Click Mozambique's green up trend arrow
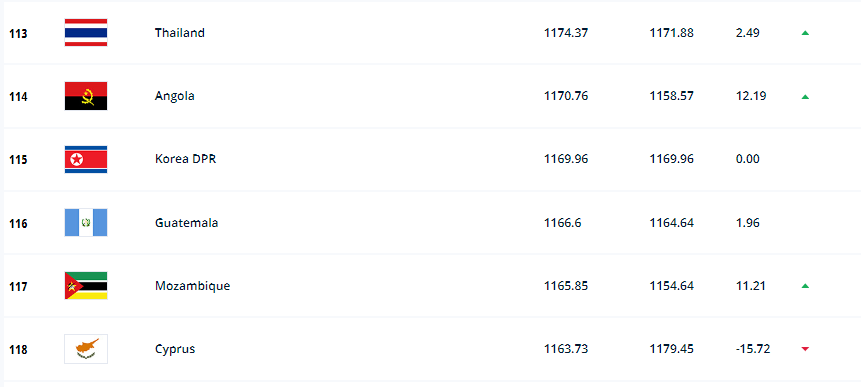This screenshot has height=387, width=861. click(x=805, y=286)
